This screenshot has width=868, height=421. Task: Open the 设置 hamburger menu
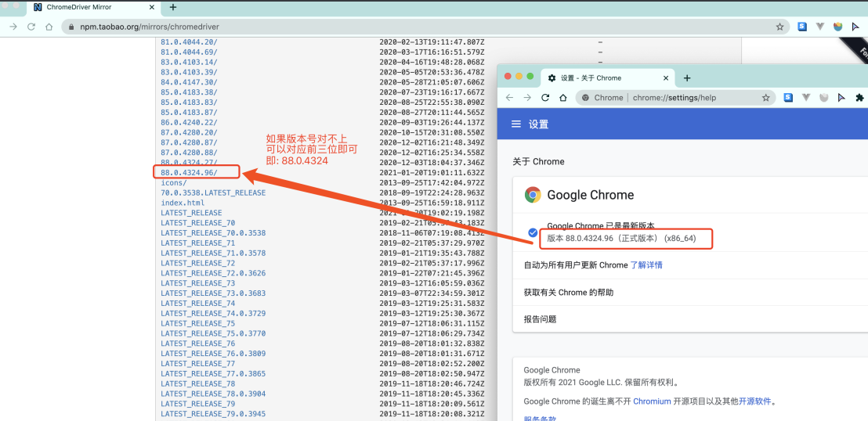pos(516,124)
